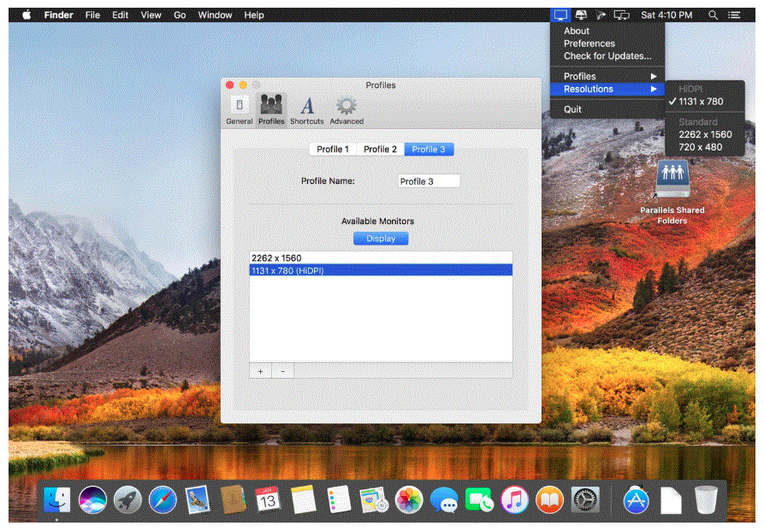Screen dimensions: 764x532
Task: Switch to the Profile 2 tab
Action: (380, 149)
